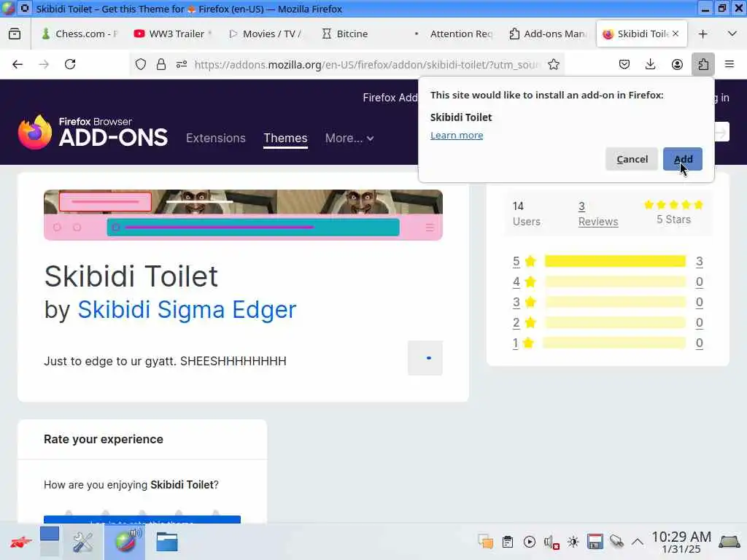The height and width of the screenshot is (560, 747).
Task: Cancel the add-on installation prompt
Action: pyautogui.click(x=632, y=159)
